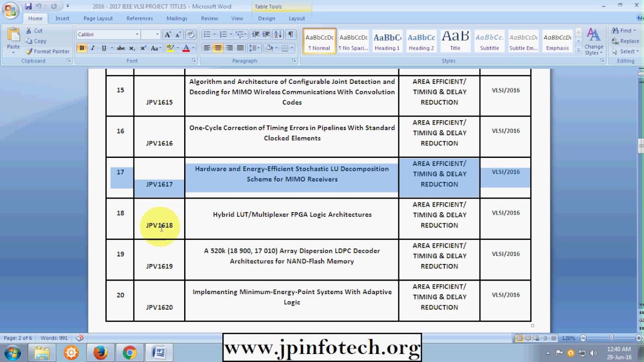Image resolution: width=644 pixels, height=362 pixels.
Task: Switch to Outline view
Action: [545, 338]
